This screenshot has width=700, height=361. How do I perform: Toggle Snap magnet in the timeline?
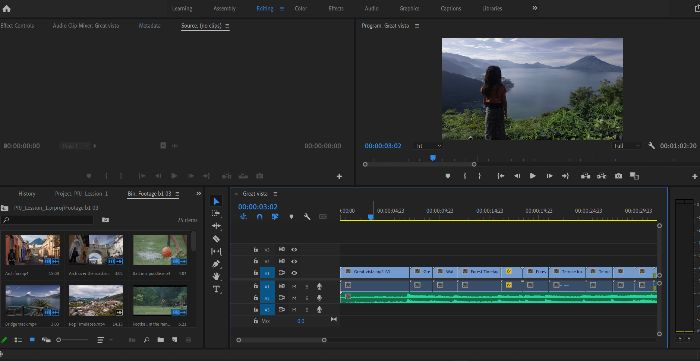click(x=259, y=217)
